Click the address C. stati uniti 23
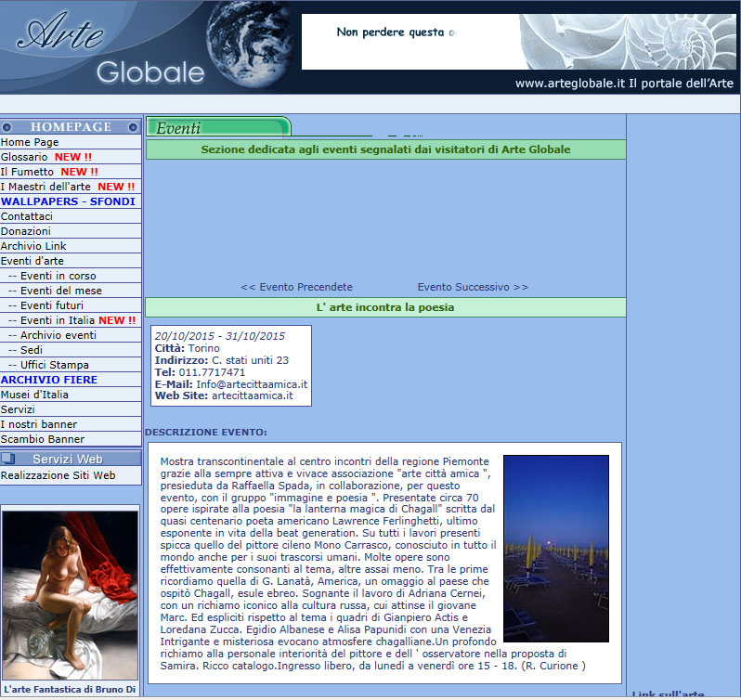This screenshot has height=700, width=741. (x=250, y=360)
